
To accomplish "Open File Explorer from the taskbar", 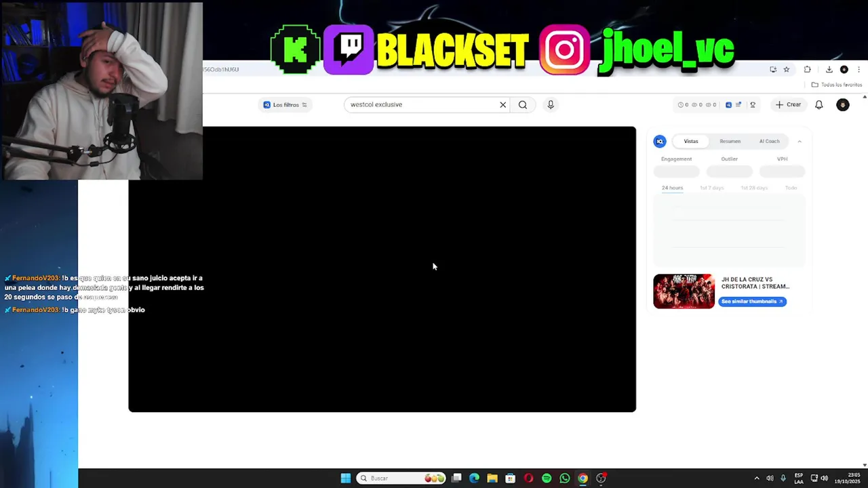I will click(492, 479).
